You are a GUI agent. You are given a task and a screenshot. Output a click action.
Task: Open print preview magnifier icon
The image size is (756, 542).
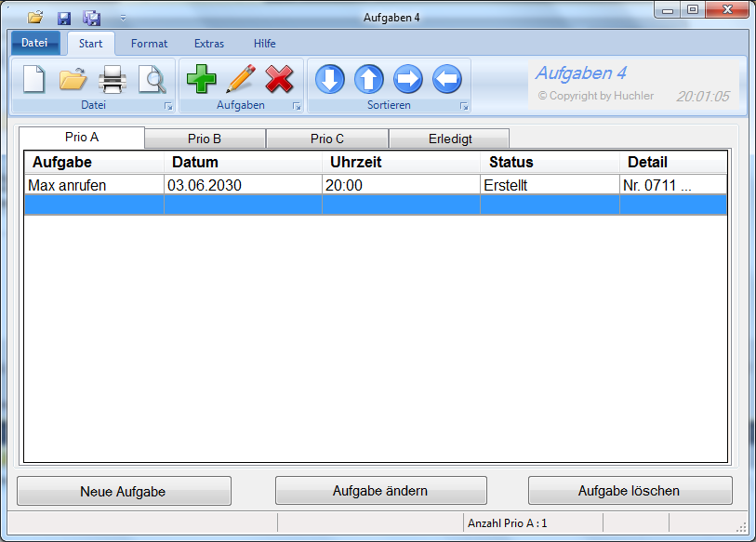(153, 79)
